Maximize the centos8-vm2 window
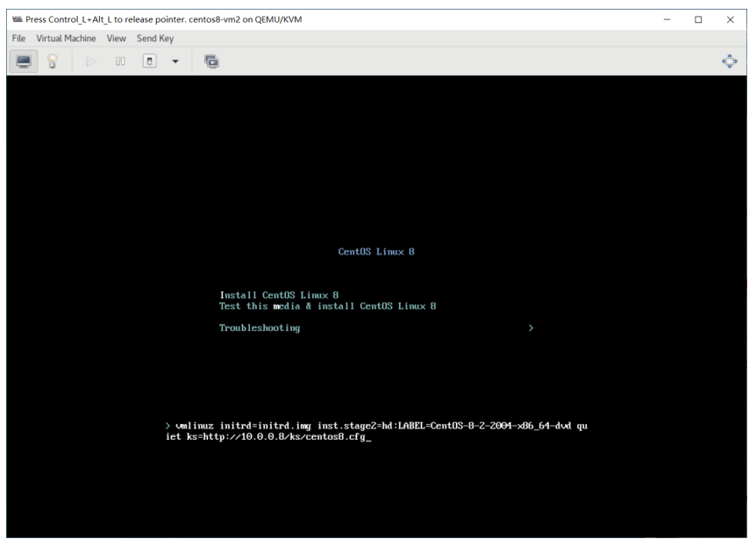Screen dimensions: 756x546 point(698,19)
